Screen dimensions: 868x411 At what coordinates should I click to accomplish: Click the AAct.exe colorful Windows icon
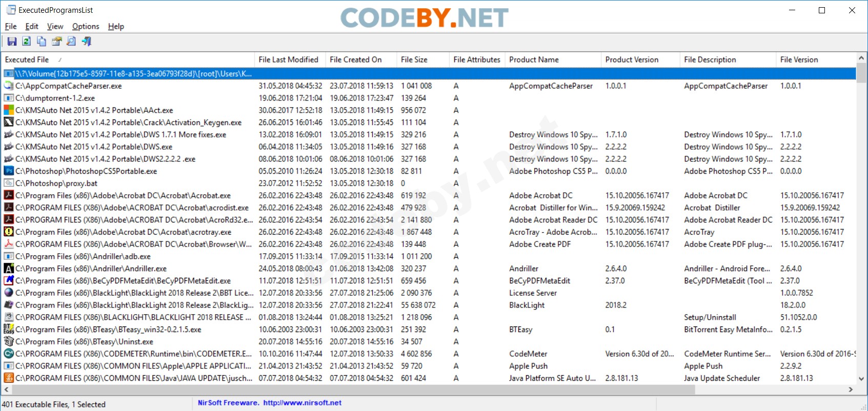point(9,110)
